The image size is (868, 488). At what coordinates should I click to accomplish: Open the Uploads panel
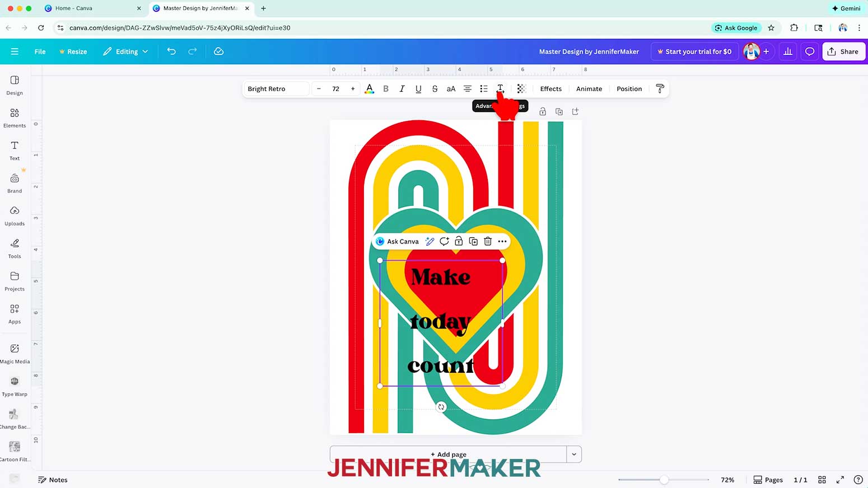[x=15, y=215]
